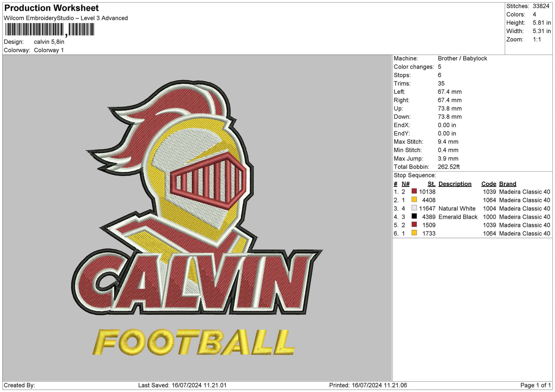
Task: Click the Trims value 35
Action: [x=441, y=83]
